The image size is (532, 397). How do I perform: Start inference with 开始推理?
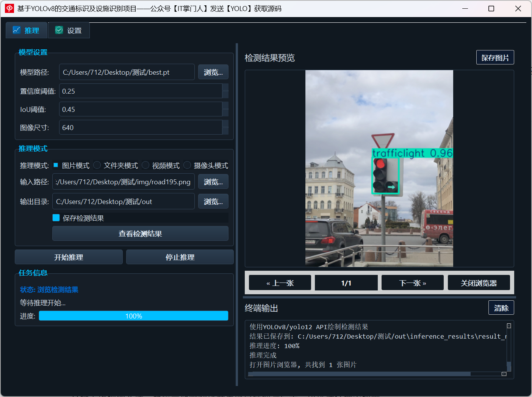coord(69,257)
